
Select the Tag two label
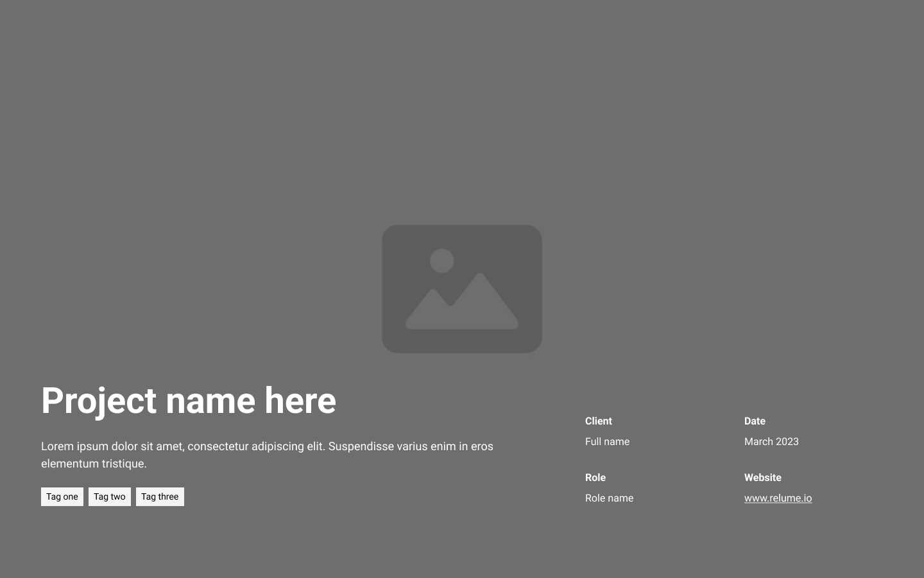click(x=110, y=496)
